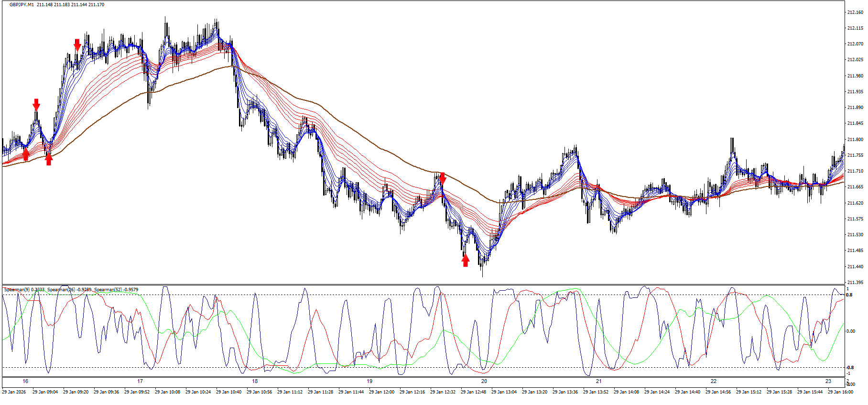Screen dimensions: 868x405
Task: Click the 29 Jan 16:00 time label
Action: [x=840, y=392]
